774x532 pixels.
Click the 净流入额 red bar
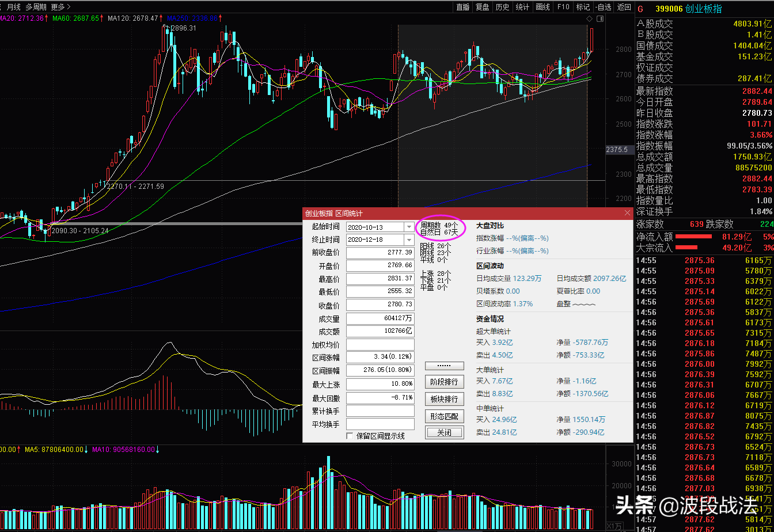[x=694, y=237]
